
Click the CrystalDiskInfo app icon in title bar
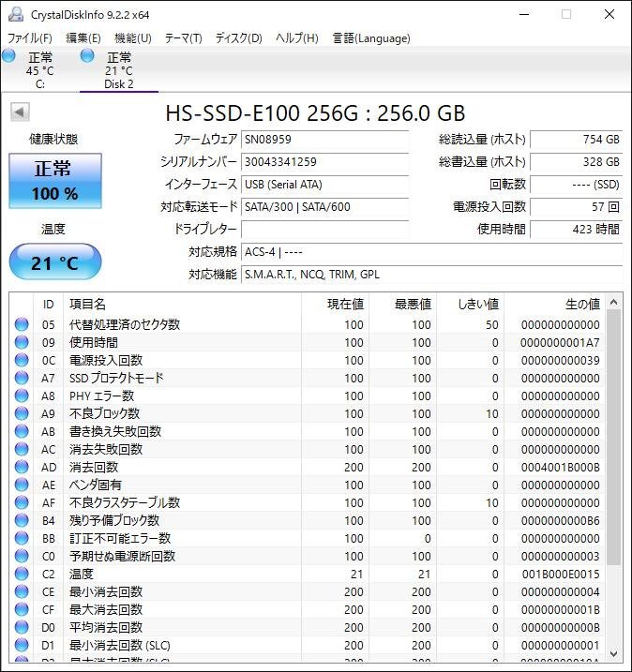16,14
